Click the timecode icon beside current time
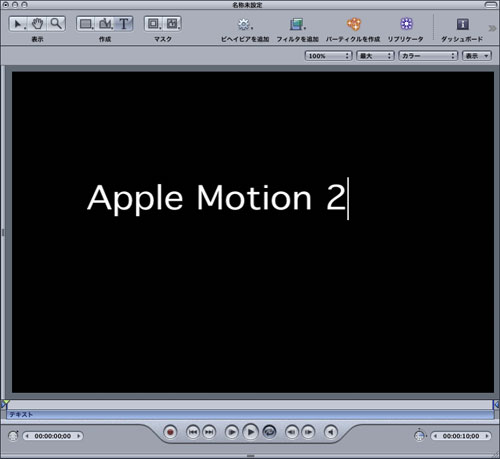 (13, 435)
